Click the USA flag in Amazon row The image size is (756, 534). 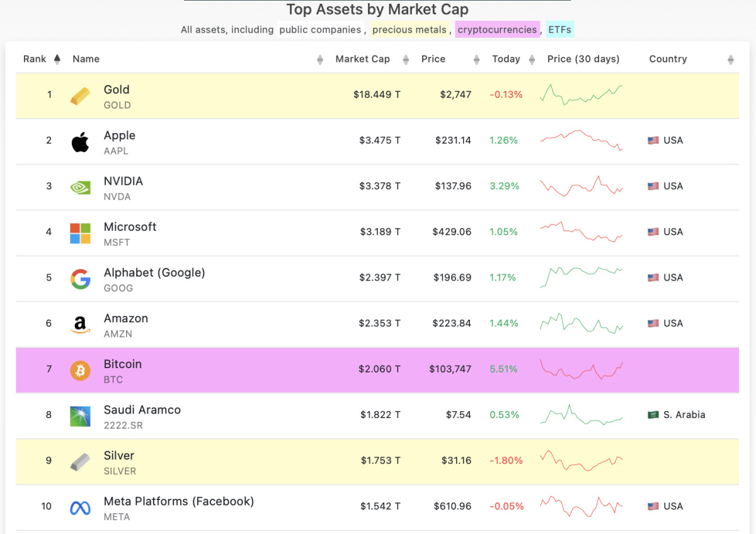(653, 323)
